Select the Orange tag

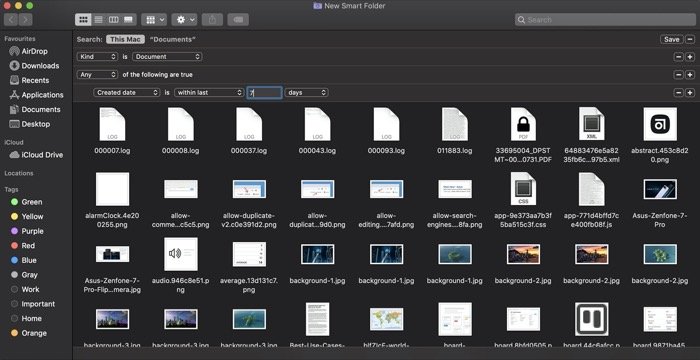point(28,333)
